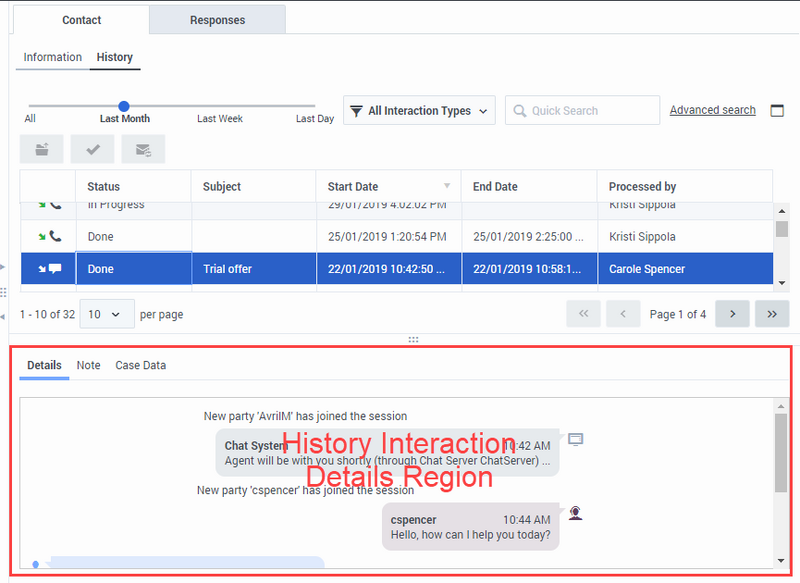The height and width of the screenshot is (583, 800).
Task: Click the agent avatar icon beside cspencer's message
Action: click(x=575, y=514)
